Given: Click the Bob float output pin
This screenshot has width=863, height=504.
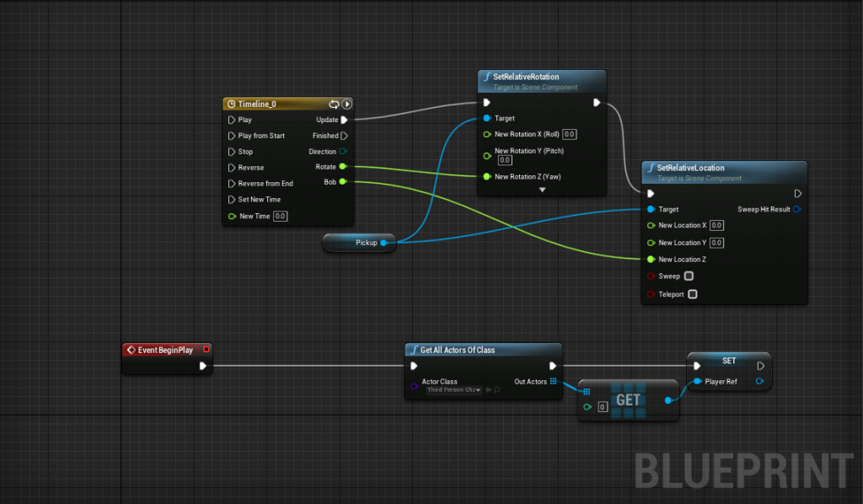Looking at the screenshot, I should click(x=343, y=181).
